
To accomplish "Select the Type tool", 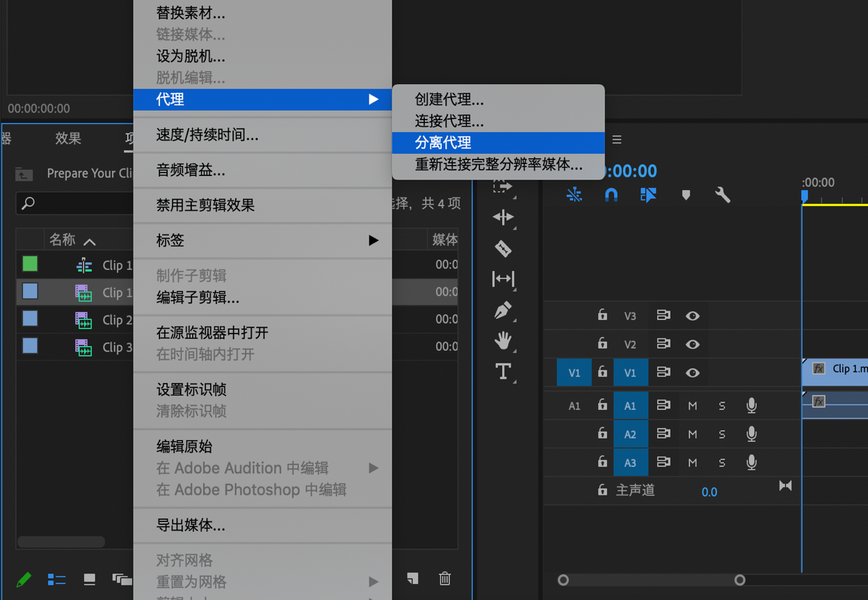I will click(x=503, y=371).
